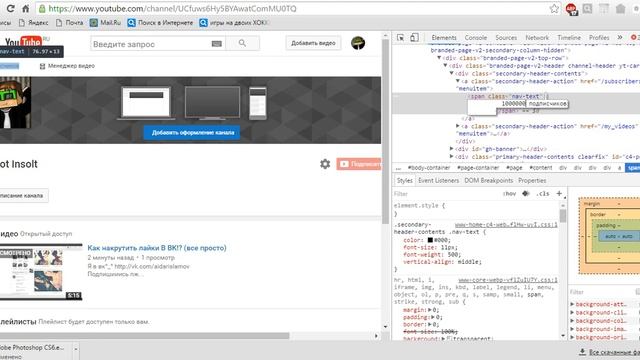Viewport: 640px width, 360px height.
Task: Select #body-container in the DOM breadcrumb
Action: (x=429, y=168)
